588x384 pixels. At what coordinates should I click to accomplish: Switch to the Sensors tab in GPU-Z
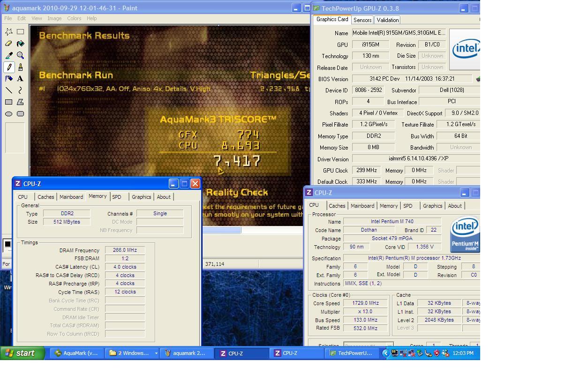coord(362,20)
